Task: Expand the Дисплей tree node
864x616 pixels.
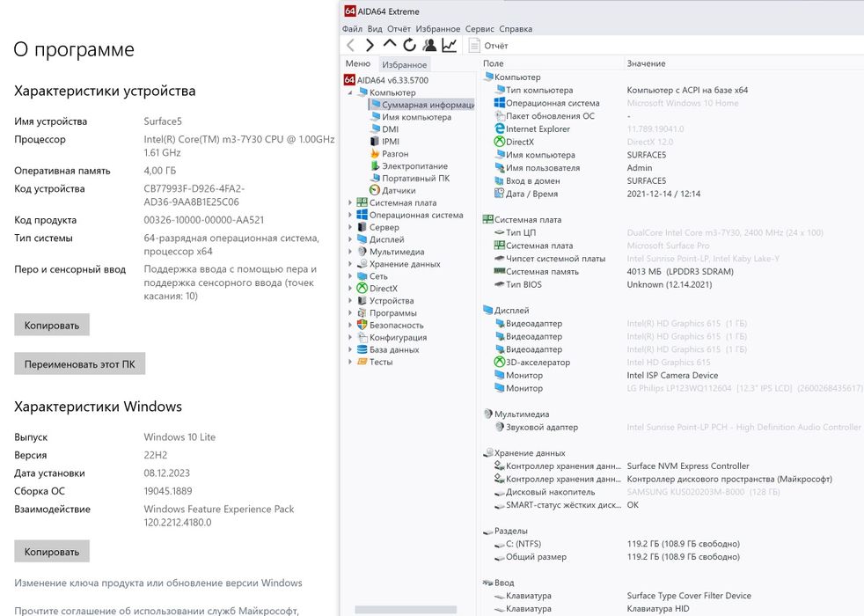Action: pyautogui.click(x=350, y=239)
